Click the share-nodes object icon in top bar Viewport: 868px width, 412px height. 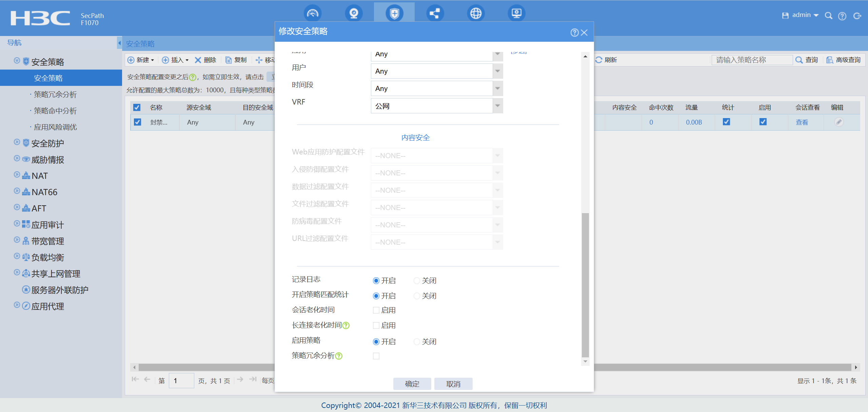tap(435, 14)
